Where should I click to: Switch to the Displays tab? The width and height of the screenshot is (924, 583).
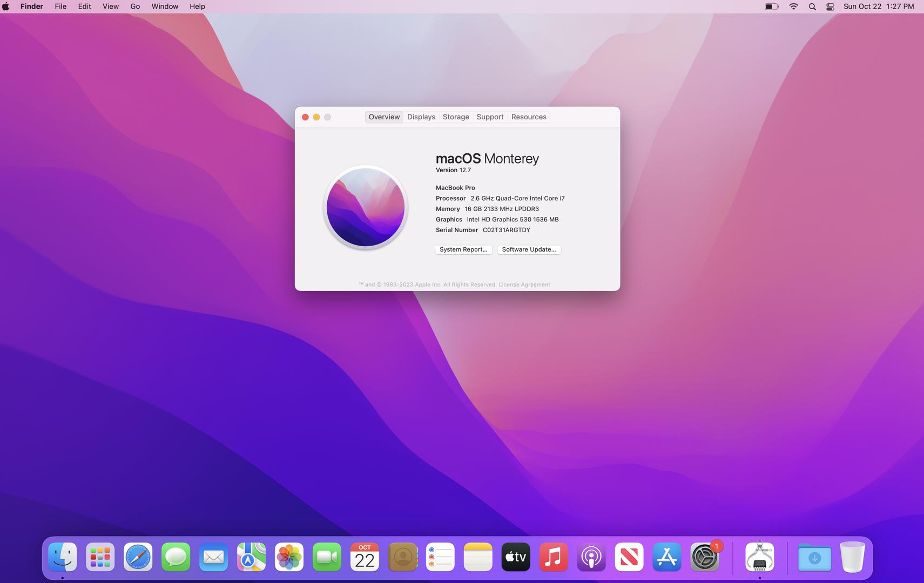point(421,117)
